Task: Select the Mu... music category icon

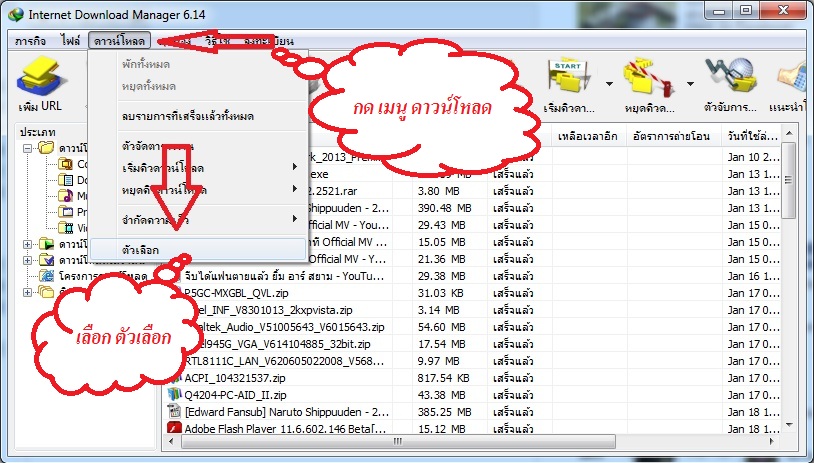Action: point(65,196)
